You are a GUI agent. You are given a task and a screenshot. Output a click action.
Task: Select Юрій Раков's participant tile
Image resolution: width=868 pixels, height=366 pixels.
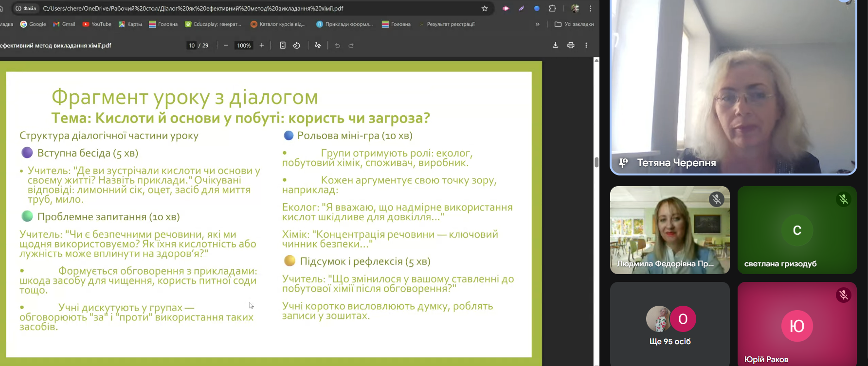click(x=797, y=324)
